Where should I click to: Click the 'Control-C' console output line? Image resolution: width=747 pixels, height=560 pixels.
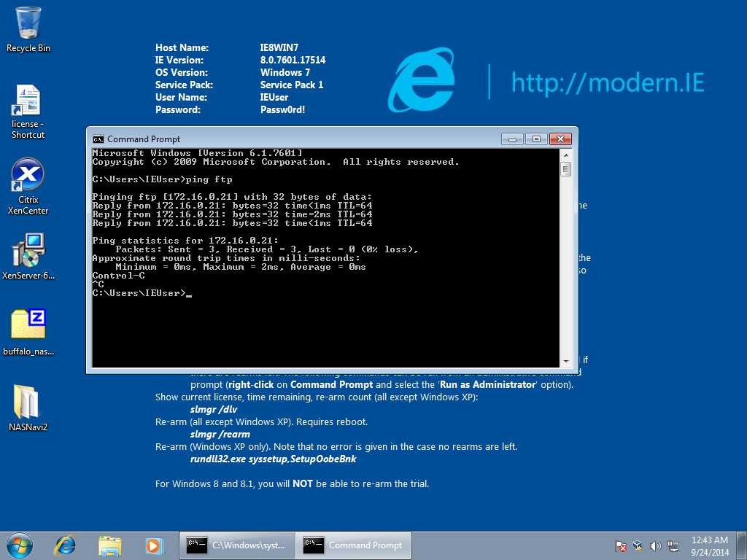click(x=119, y=276)
